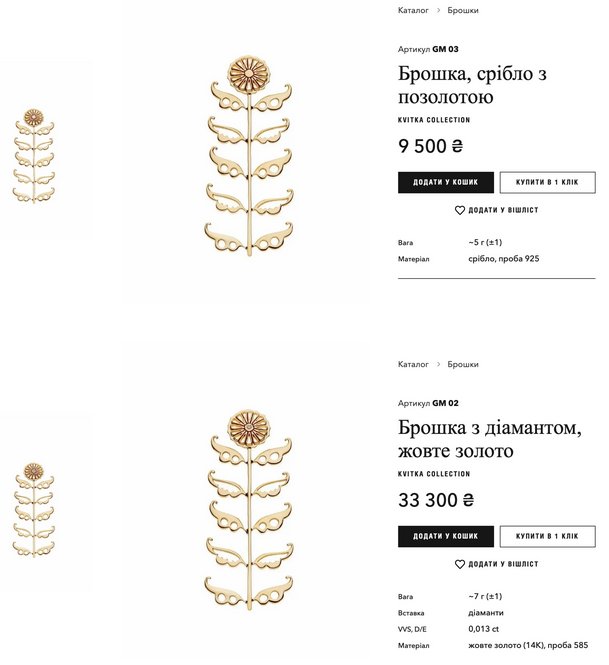The height and width of the screenshot is (665, 609).
Task: Open Брошки breadcrumb above article GM 02
Action: [x=462, y=364]
